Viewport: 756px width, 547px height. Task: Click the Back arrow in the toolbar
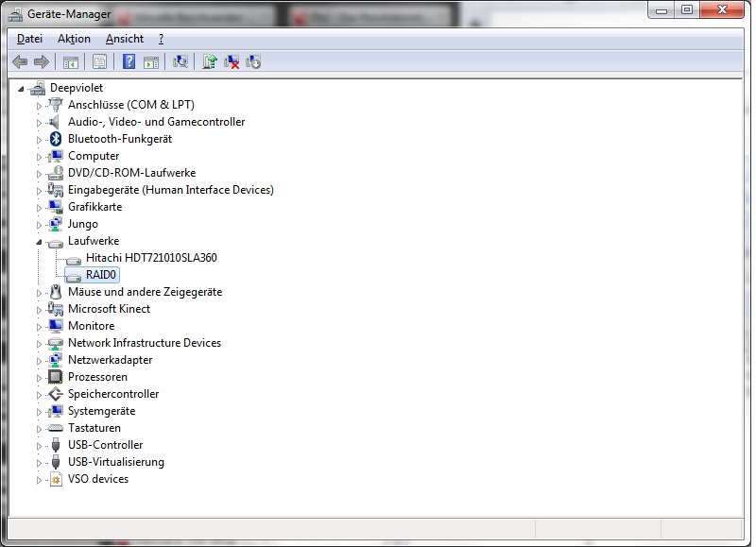point(20,61)
